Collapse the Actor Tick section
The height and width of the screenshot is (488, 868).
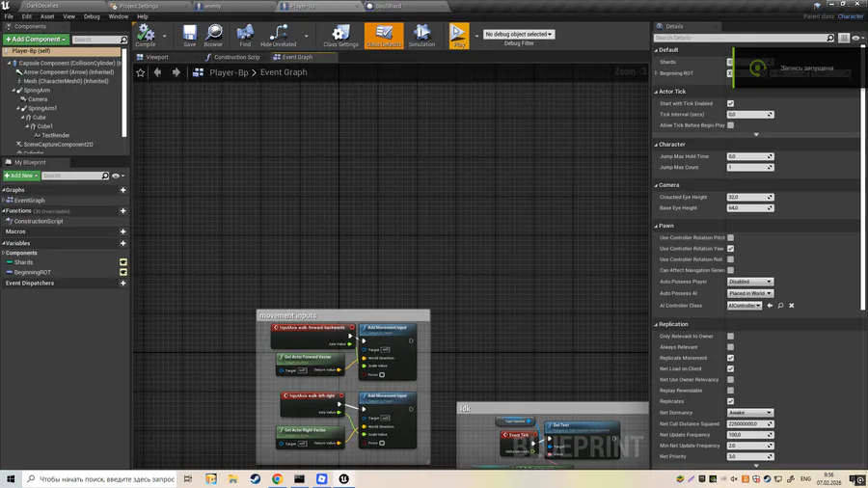pos(657,92)
